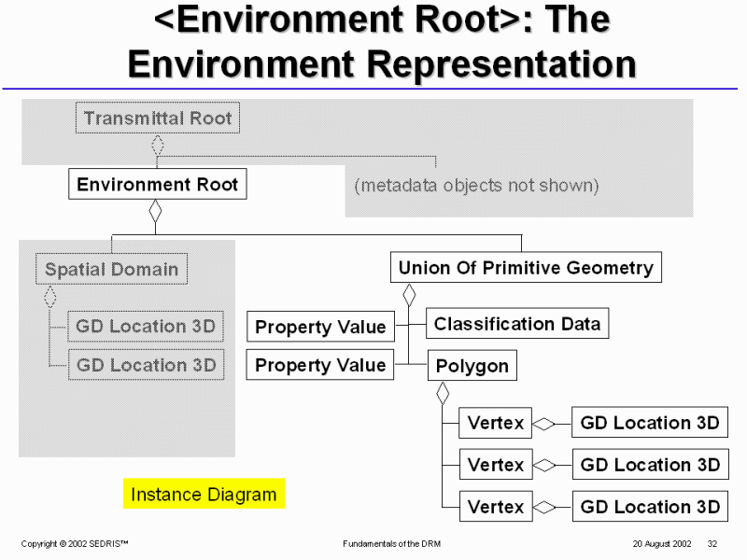Click the diamond connector beneath Environment Root
This screenshot has height=560, width=747.
click(x=156, y=212)
